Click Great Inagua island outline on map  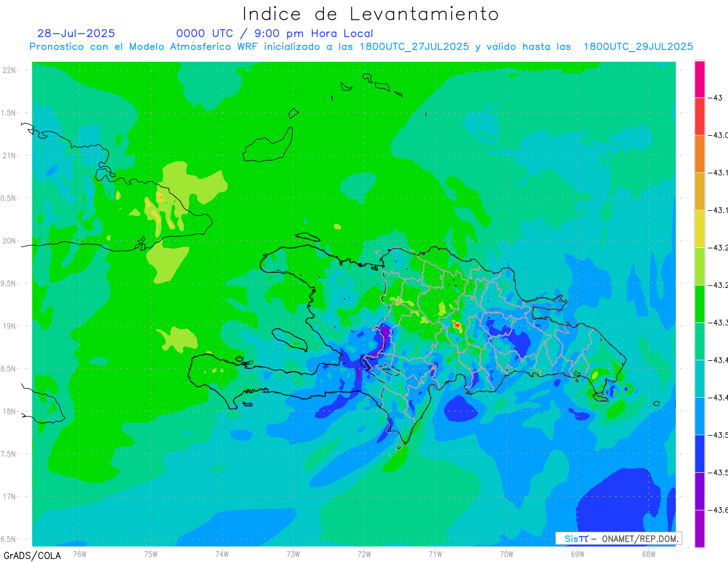[x=268, y=144]
